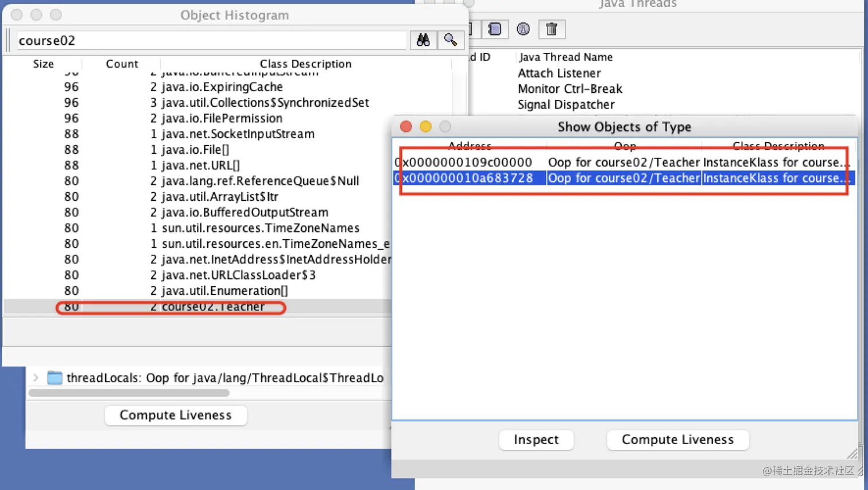
Task: Click the horizontal scrollbar under the threadLocals tree
Action: pyautogui.click(x=129, y=393)
